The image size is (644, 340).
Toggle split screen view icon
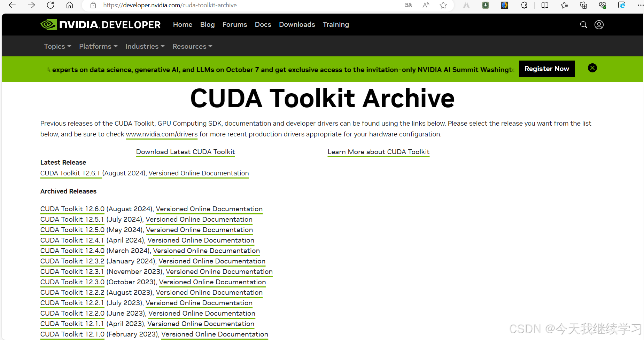click(545, 5)
